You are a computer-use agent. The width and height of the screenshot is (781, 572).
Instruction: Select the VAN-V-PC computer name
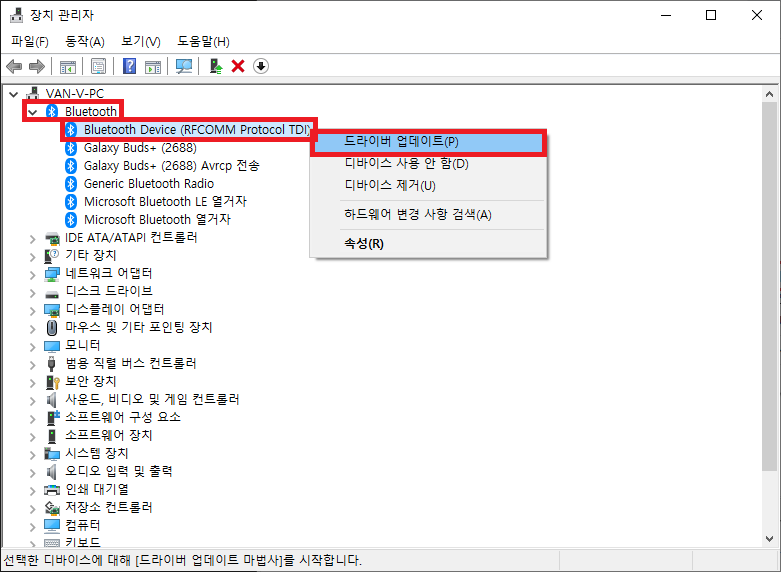75,93
